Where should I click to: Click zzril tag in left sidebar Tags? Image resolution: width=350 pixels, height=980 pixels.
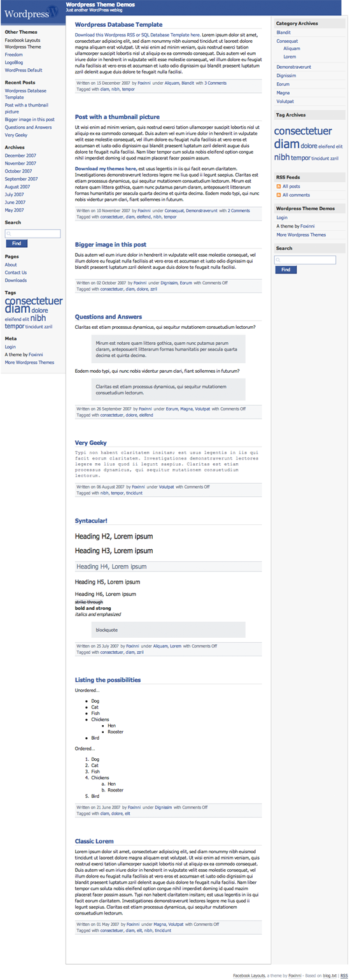[48, 326]
